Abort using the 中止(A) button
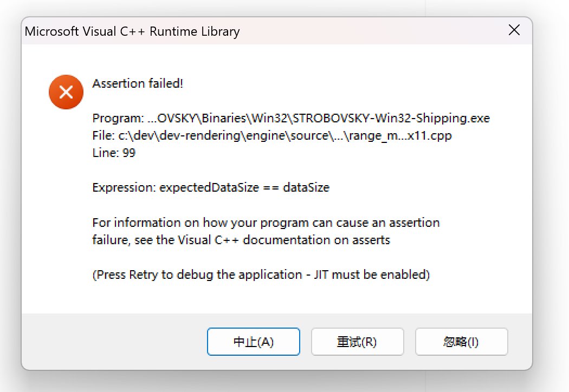 click(x=253, y=342)
